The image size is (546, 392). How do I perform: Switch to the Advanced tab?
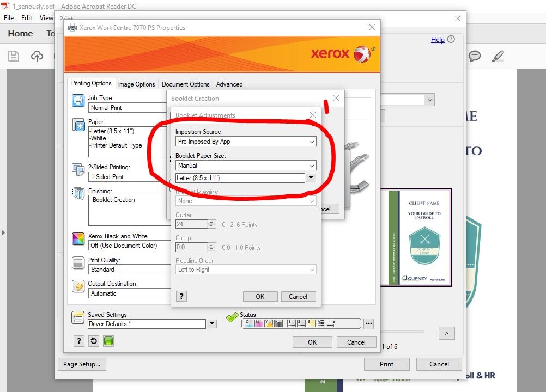pos(229,84)
